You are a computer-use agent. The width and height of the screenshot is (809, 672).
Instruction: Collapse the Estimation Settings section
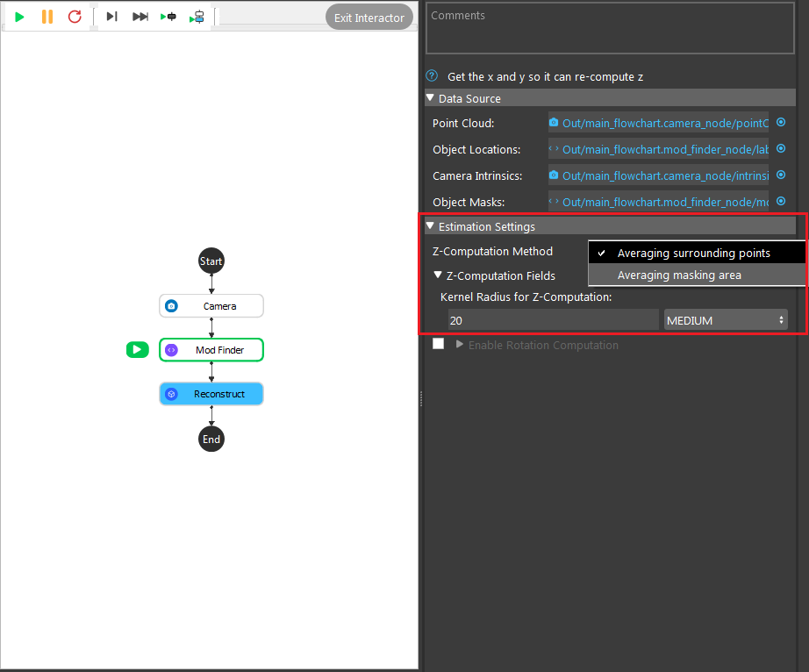[430, 225]
